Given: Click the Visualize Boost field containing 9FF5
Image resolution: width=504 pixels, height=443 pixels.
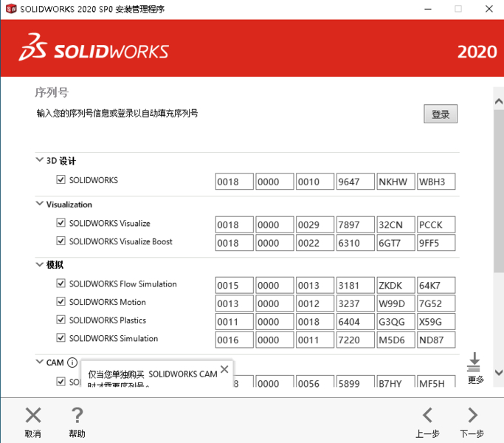Looking at the screenshot, I should click(436, 243).
